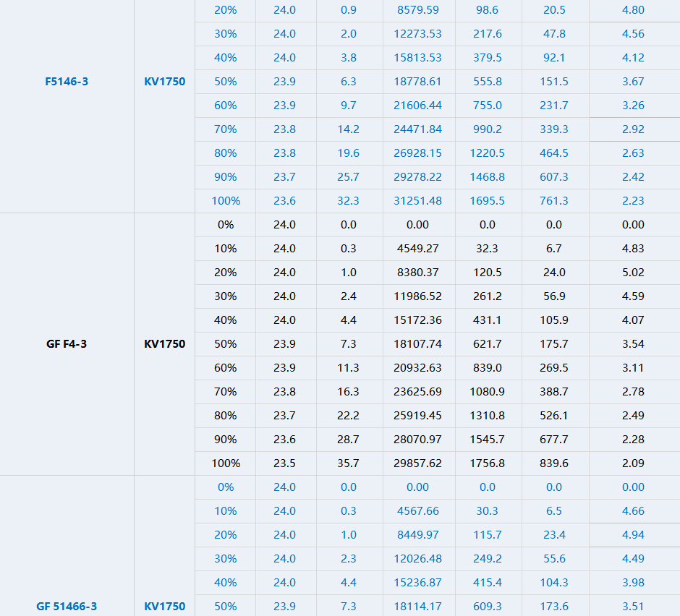Click the 4.94 efficiency value
This screenshot has height=616, width=680.
point(633,535)
